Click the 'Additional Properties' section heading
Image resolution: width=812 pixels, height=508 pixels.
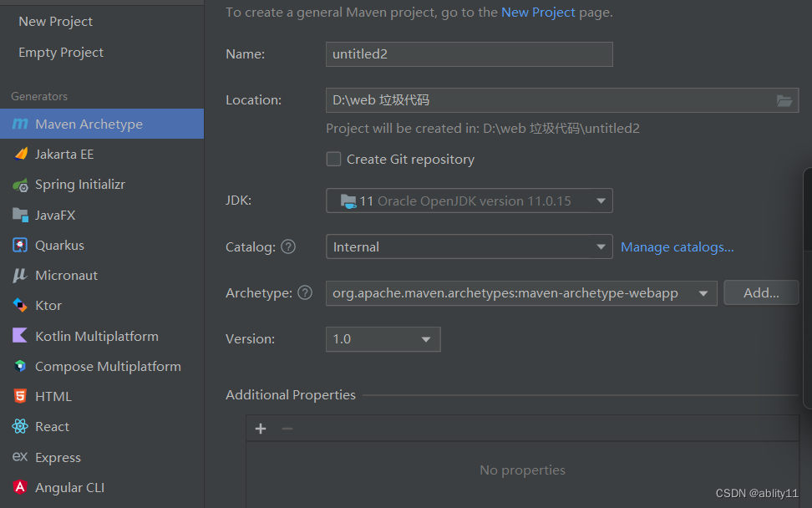coord(291,394)
